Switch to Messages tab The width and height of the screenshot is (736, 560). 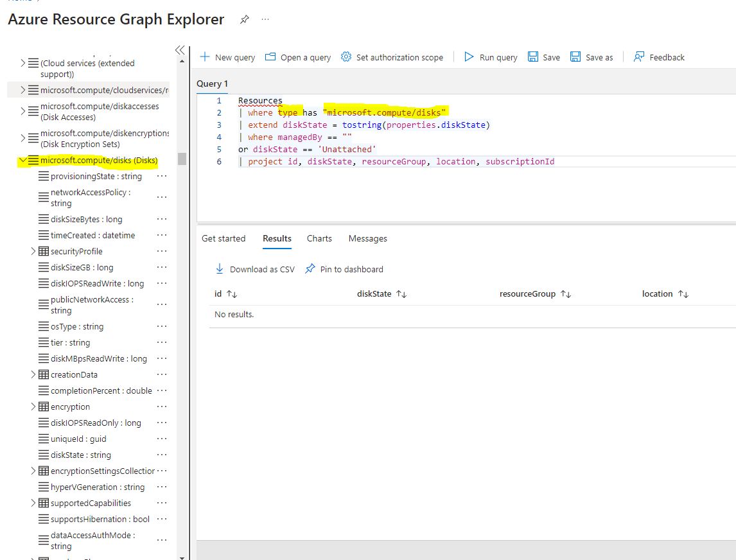click(367, 238)
